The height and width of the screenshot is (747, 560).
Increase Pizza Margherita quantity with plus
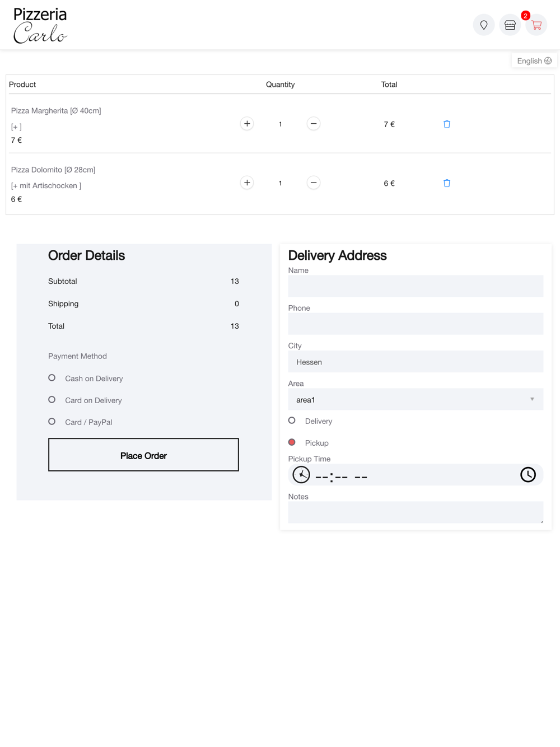tap(247, 124)
